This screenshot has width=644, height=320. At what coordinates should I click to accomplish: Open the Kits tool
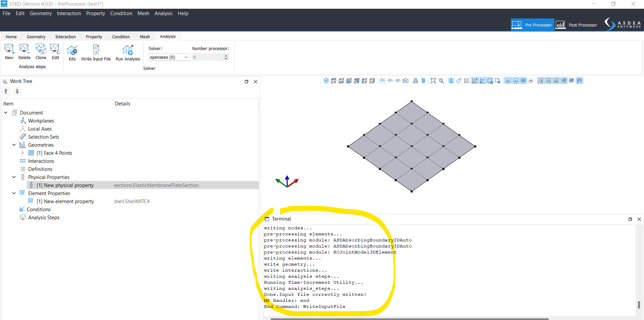tap(72, 53)
